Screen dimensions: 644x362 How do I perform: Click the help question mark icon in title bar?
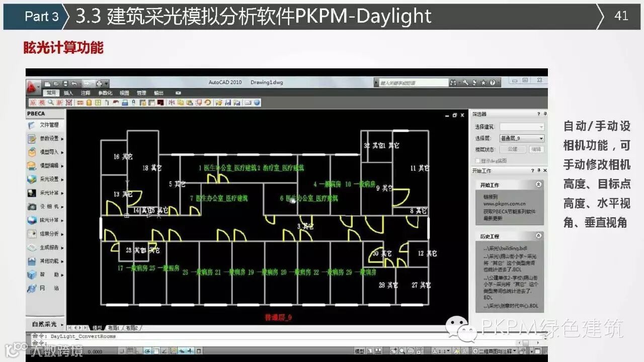pos(493,82)
